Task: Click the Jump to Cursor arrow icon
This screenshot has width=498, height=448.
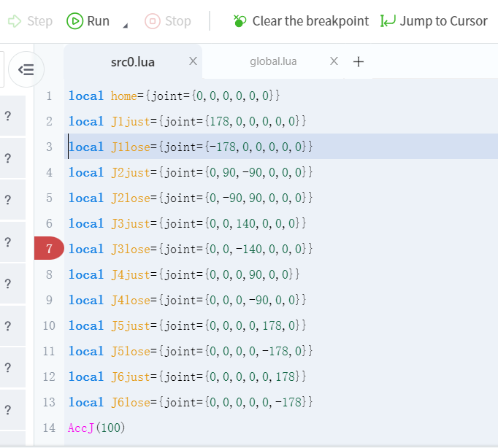Action: tap(388, 21)
